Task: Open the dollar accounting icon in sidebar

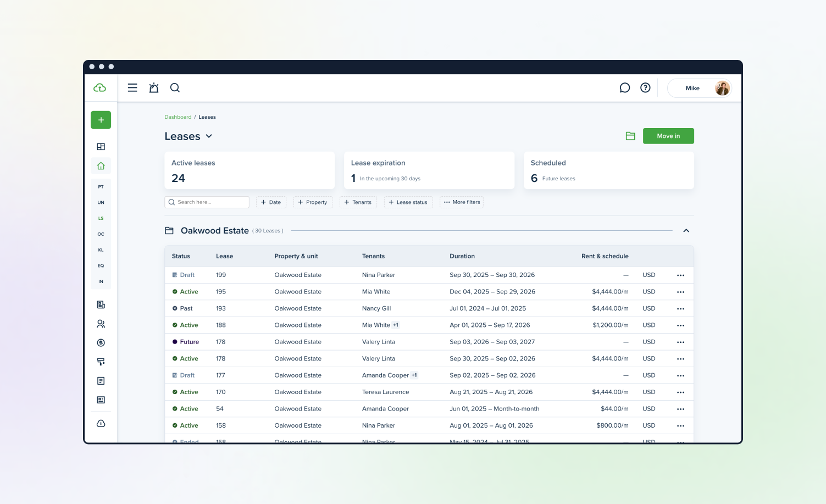Action: click(x=101, y=343)
